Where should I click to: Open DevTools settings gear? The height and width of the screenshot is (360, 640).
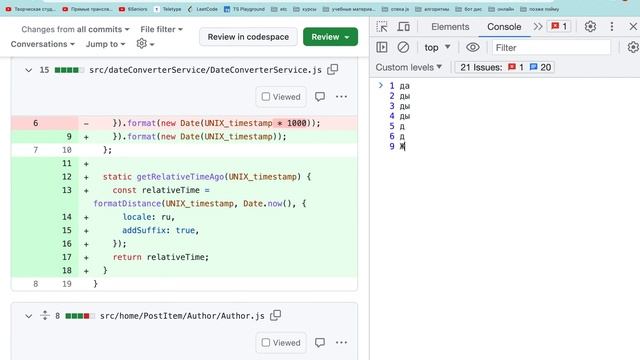(x=590, y=27)
